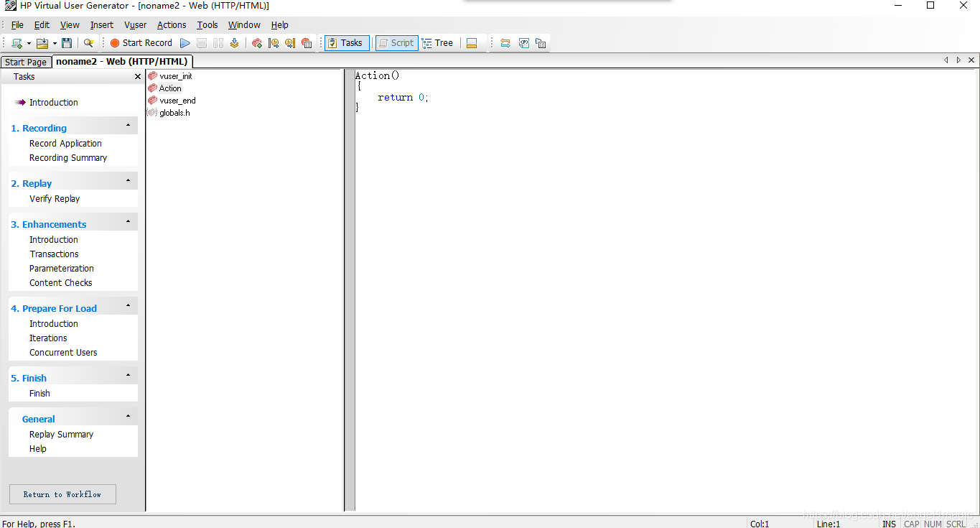980x528 pixels.
Task: Close the Tasks pane with its X
Action: (138, 77)
